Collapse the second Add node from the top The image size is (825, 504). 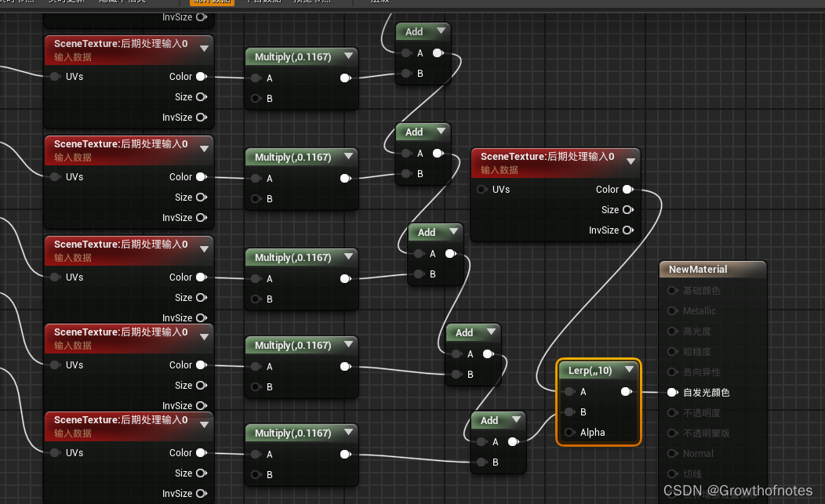coord(441,130)
